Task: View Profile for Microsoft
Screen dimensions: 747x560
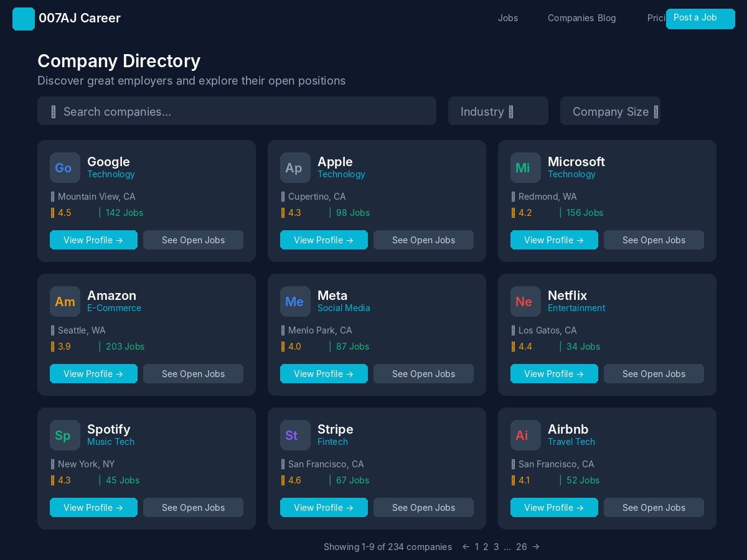Action: (554, 240)
